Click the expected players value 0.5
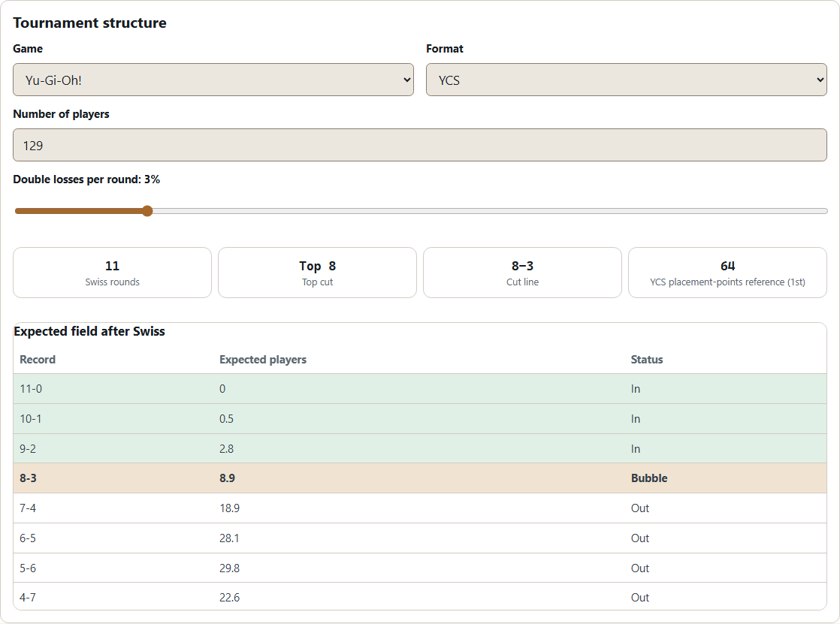The image size is (840, 624). click(227, 419)
